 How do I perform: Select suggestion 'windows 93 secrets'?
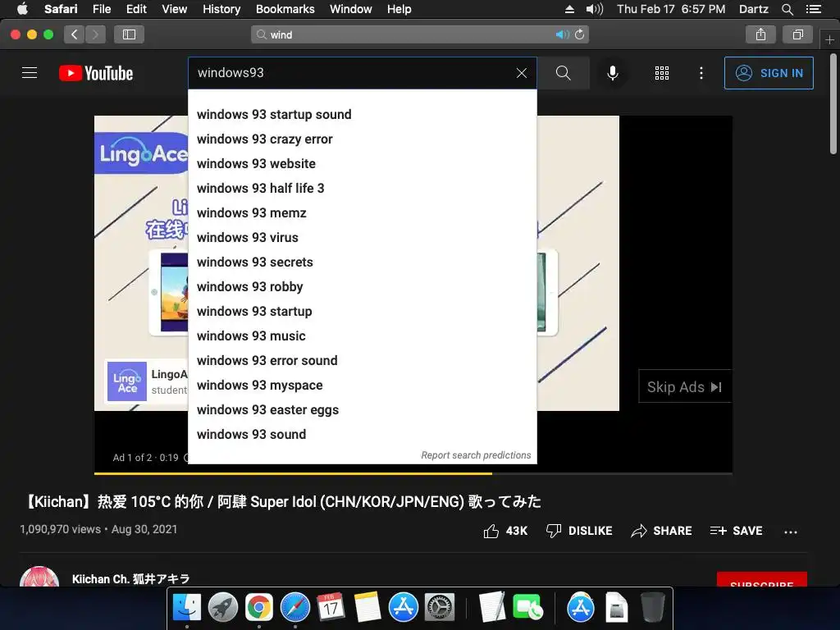[362, 262]
